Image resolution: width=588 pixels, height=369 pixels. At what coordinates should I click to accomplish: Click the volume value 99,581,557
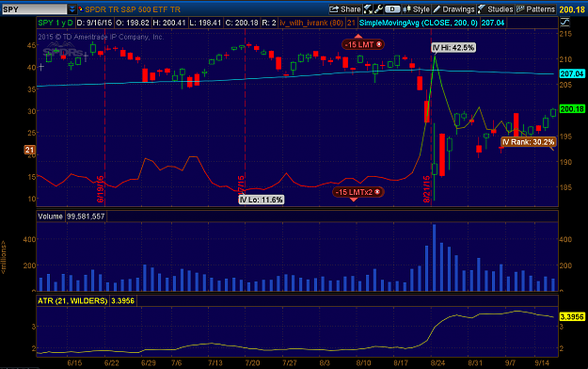point(86,217)
